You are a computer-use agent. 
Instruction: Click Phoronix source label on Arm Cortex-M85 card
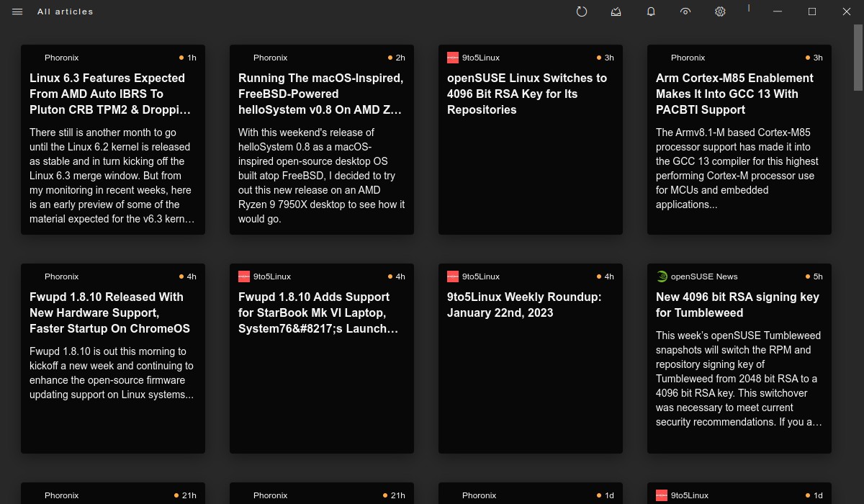(688, 58)
